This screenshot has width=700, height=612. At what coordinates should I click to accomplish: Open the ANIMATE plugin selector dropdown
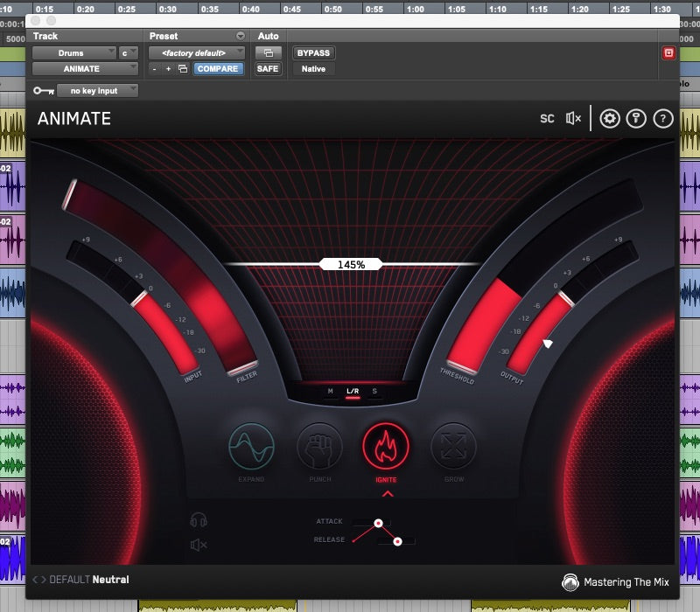[85, 69]
